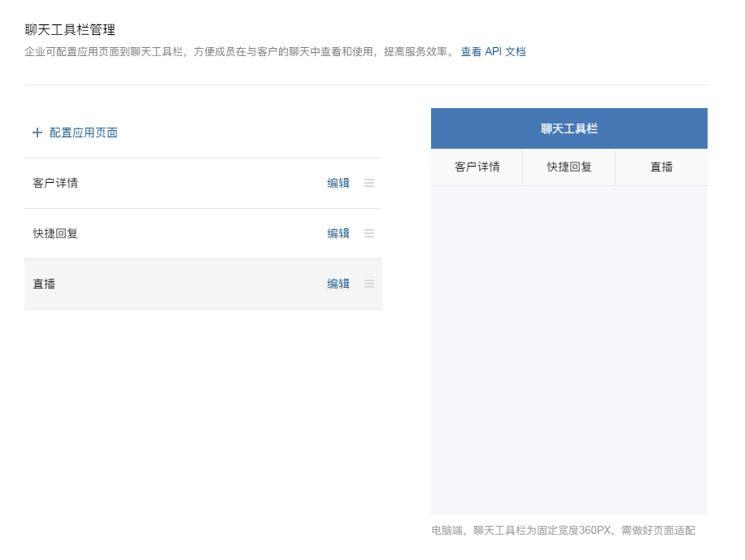The height and width of the screenshot is (560, 745).
Task: Edit the 快捷回复 entry
Action: pyautogui.click(x=338, y=233)
